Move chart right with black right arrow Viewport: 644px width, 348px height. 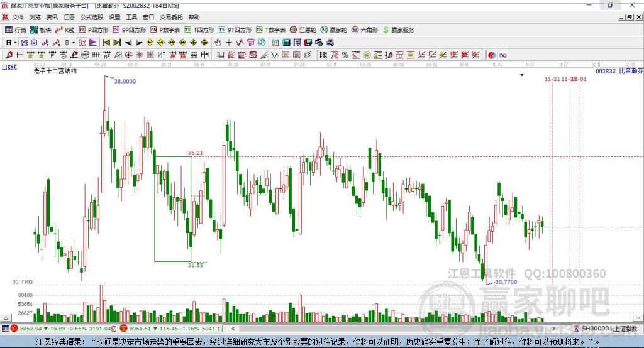[139, 43]
